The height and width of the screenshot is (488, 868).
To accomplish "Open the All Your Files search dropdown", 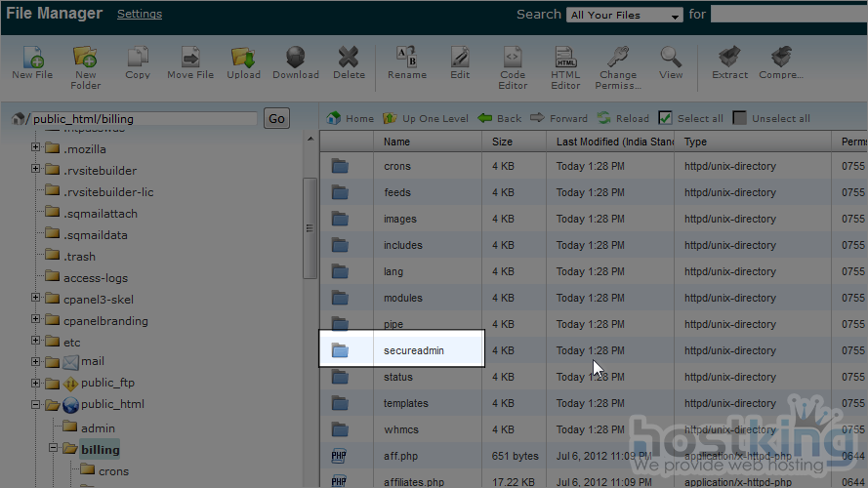I will (626, 16).
